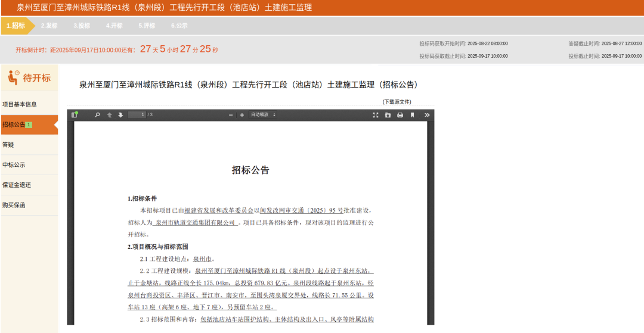Open 保证金退还 in sidebar
Image resolution: width=644 pixels, height=333 pixels.
[x=29, y=185]
